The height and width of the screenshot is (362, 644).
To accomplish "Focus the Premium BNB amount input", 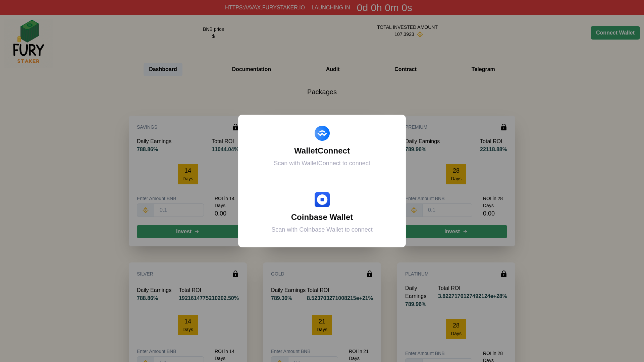I will [447, 210].
